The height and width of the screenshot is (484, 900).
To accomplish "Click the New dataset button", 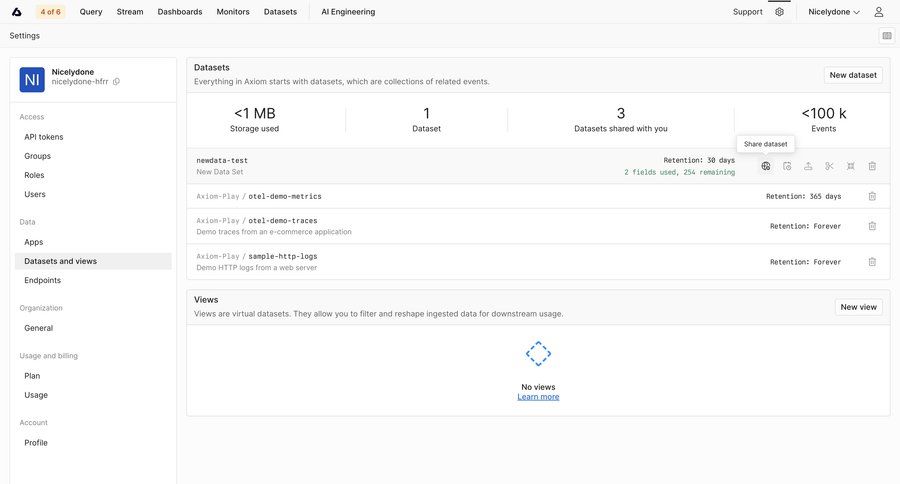I will point(853,75).
